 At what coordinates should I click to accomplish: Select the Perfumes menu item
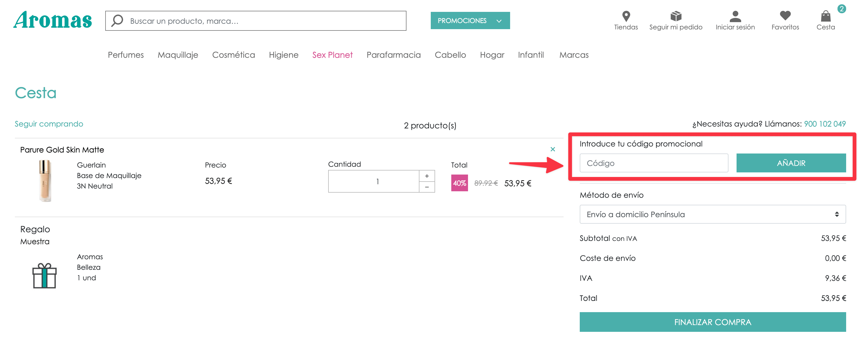[x=126, y=54]
